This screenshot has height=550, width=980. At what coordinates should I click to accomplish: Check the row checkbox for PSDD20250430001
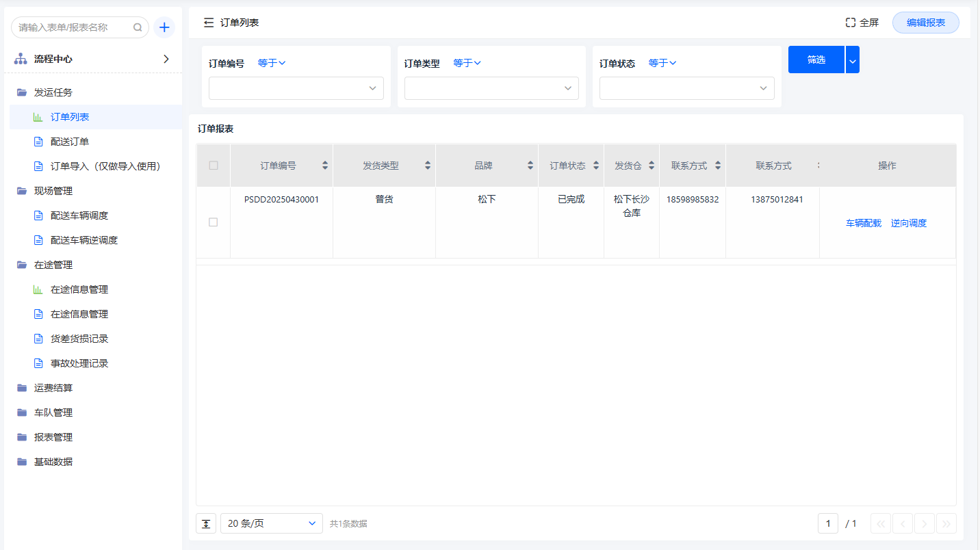click(x=214, y=222)
